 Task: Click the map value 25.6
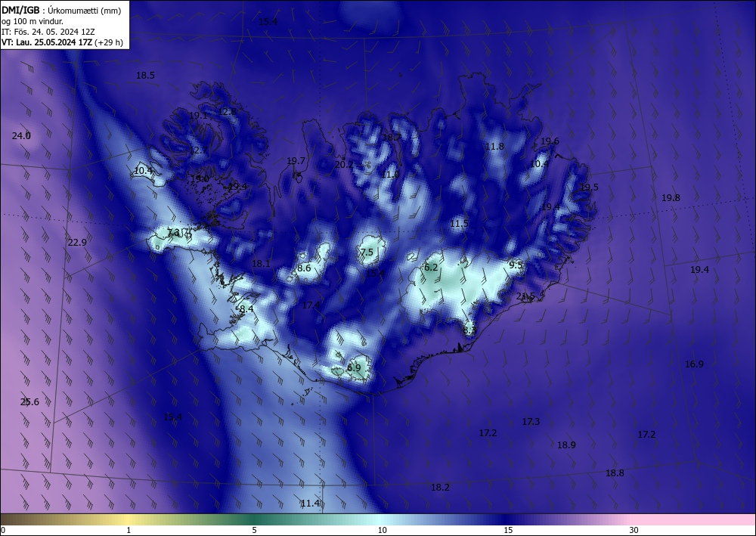(30, 402)
